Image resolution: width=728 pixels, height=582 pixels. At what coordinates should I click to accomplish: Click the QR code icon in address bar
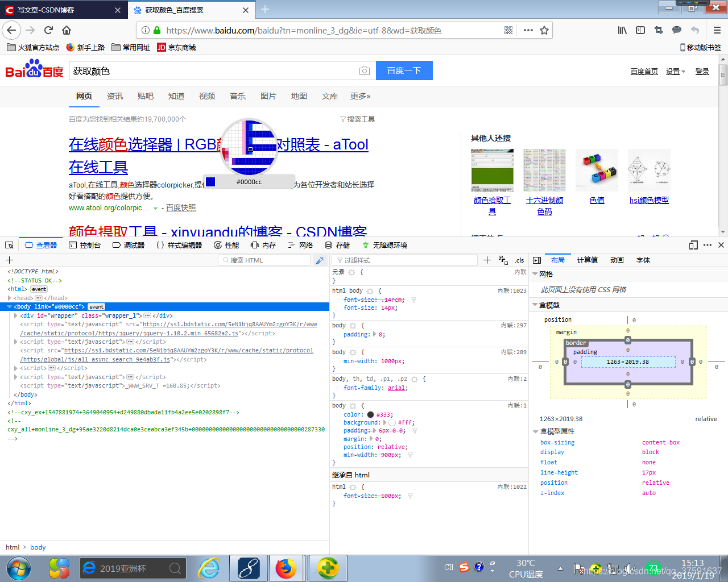[x=508, y=30]
